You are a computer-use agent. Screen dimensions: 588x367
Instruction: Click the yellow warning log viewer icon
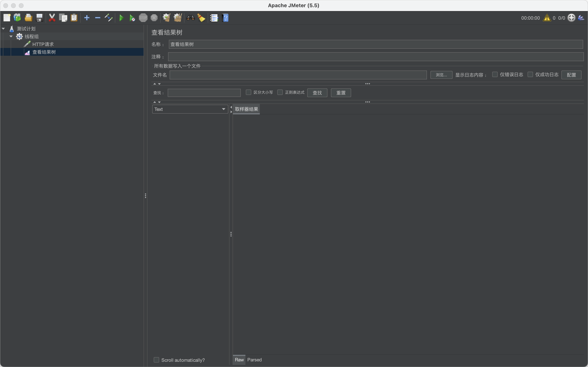tap(547, 18)
